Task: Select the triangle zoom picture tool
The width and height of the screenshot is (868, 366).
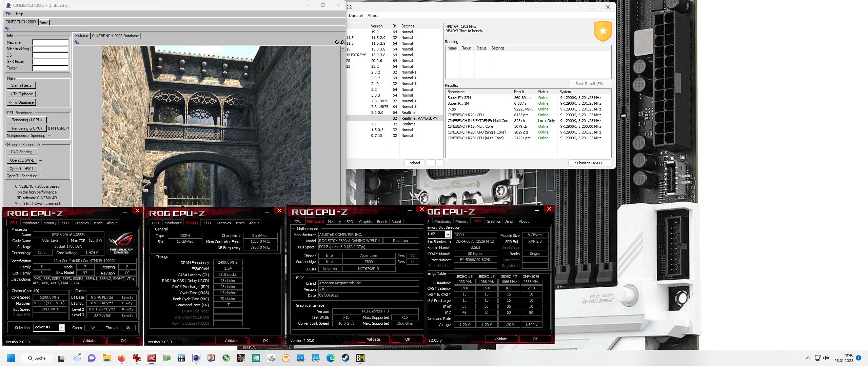Action: pos(342,42)
